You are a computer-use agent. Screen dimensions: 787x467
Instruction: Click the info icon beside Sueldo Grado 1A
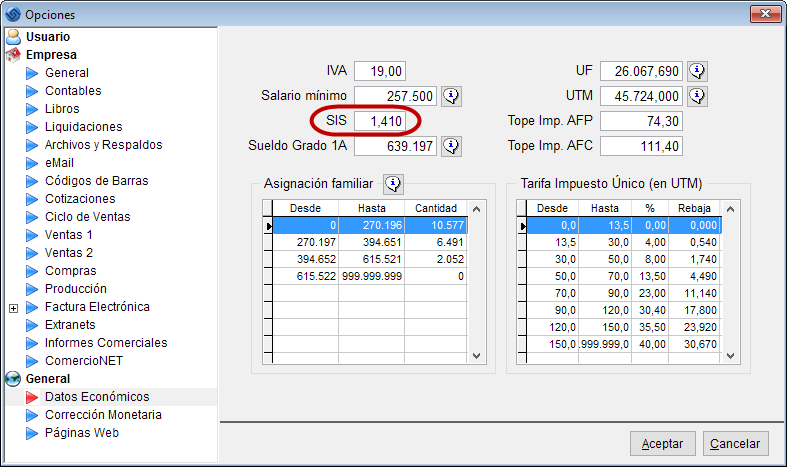tap(451, 146)
